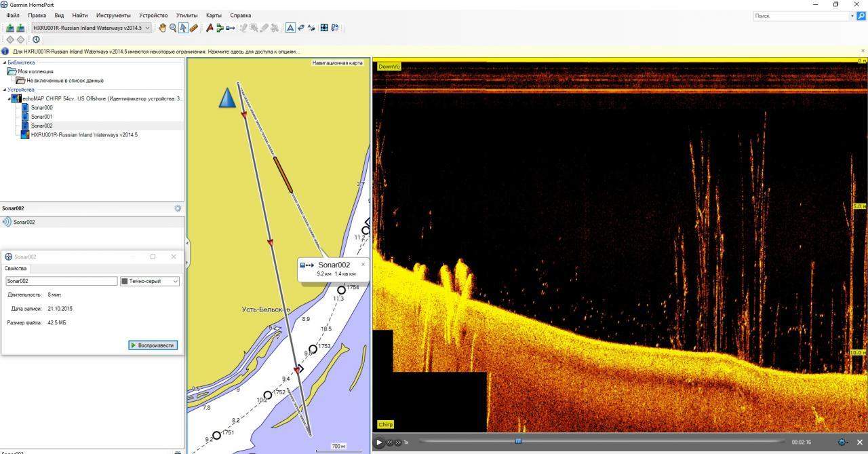Open the time filter clock icon

point(36,39)
